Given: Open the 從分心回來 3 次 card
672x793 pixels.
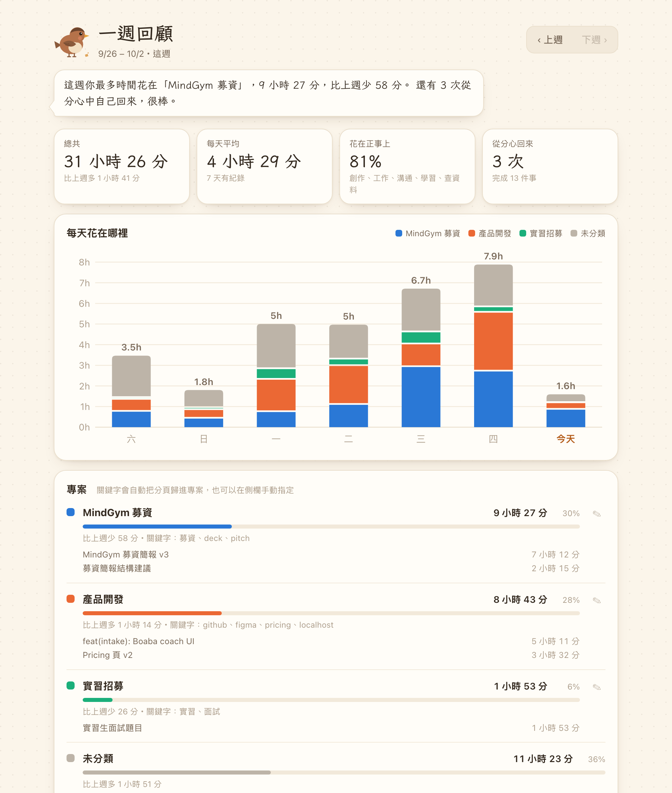Looking at the screenshot, I should click(550, 166).
